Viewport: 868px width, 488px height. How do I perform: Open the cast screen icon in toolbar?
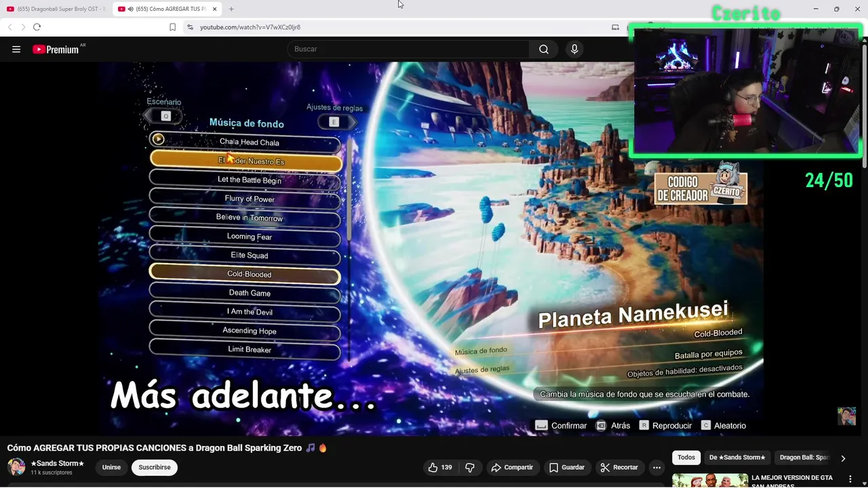click(x=615, y=27)
